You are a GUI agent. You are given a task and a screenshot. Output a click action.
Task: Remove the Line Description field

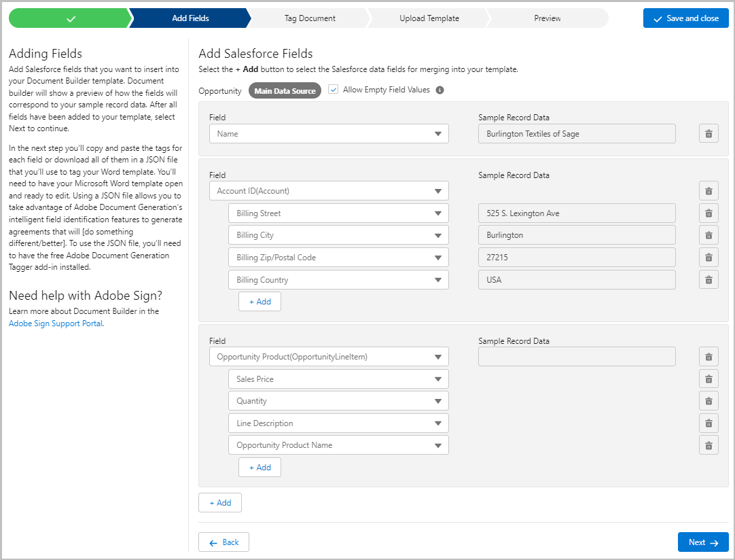tap(709, 423)
